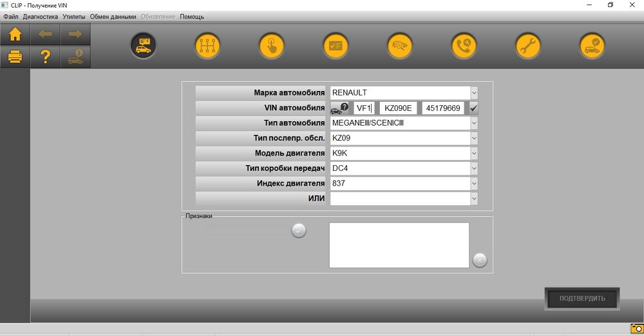Click the DC4 gearbox value

[x=400, y=168]
